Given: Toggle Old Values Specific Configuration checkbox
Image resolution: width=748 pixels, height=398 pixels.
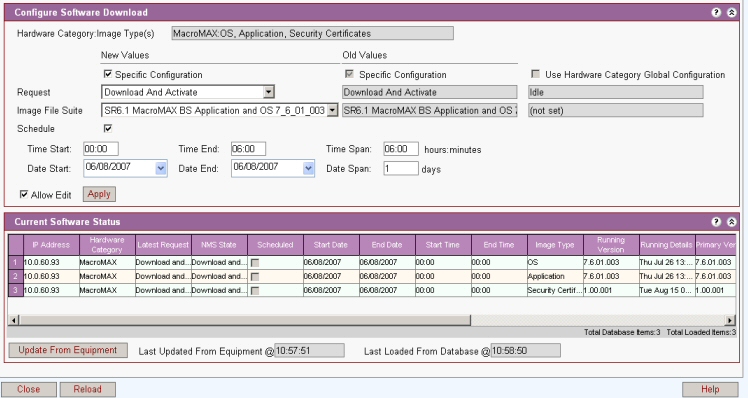Looking at the screenshot, I should (349, 74).
